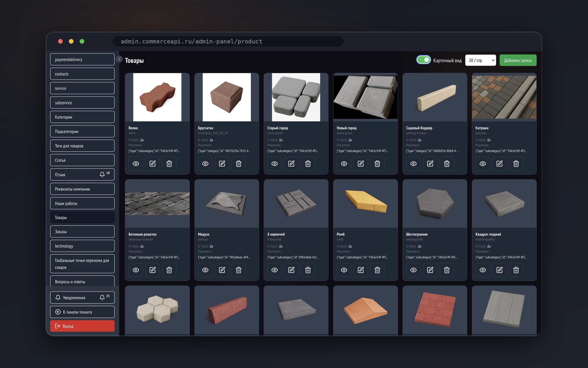Open Глобальные точки перенома для скидок
This screenshot has height=368, width=588.
[x=82, y=264]
